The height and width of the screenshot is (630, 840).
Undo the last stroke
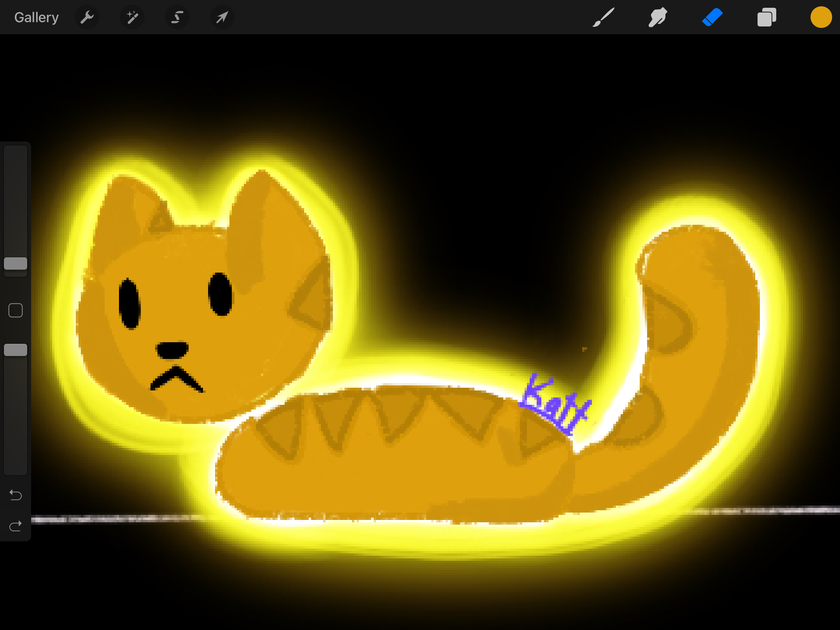click(x=16, y=495)
